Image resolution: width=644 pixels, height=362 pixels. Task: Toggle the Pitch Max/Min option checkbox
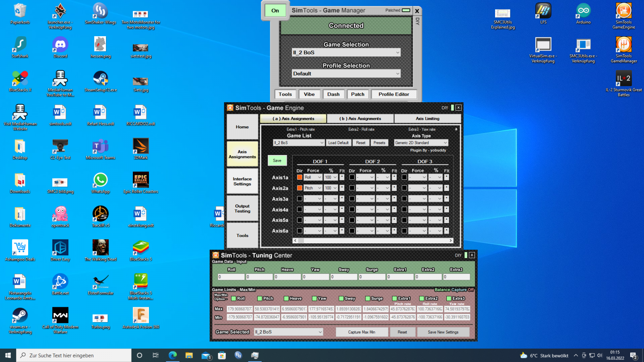click(260, 298)
